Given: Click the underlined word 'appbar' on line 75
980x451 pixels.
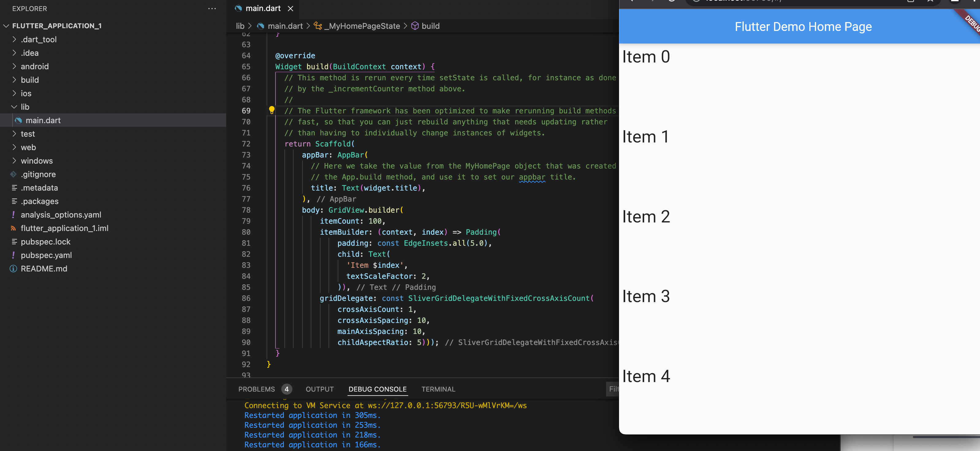Looking at the screenshot, I should tap(532, 177).
